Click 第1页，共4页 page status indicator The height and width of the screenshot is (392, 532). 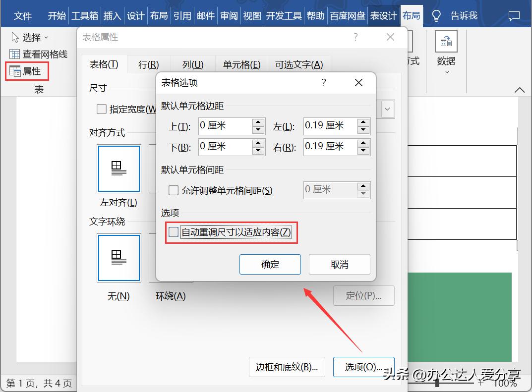(x=39, y=383)
